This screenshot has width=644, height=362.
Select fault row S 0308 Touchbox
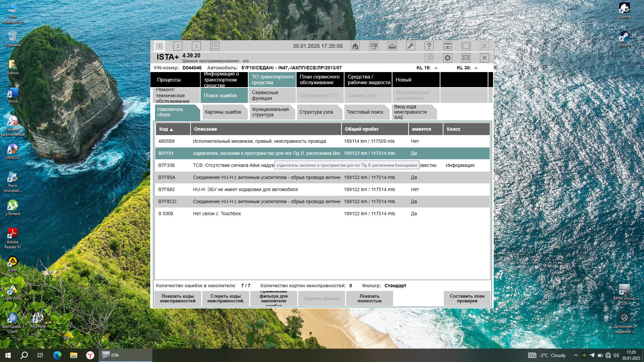point(323,214)
